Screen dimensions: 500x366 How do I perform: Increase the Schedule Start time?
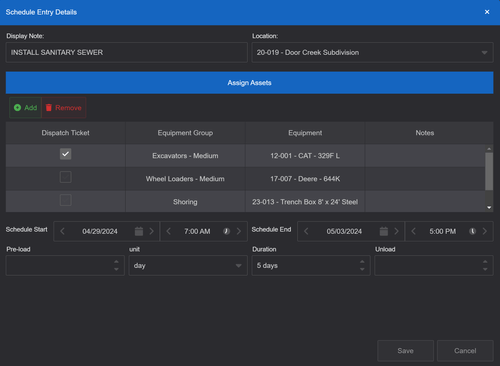239,231
